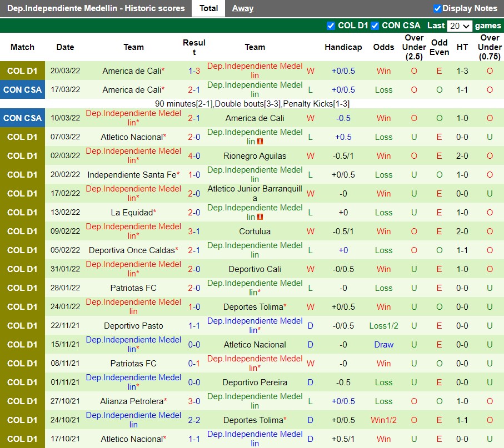Switch to the Total tab
Viewport: 504px width, 448px height.
[208, 8]
